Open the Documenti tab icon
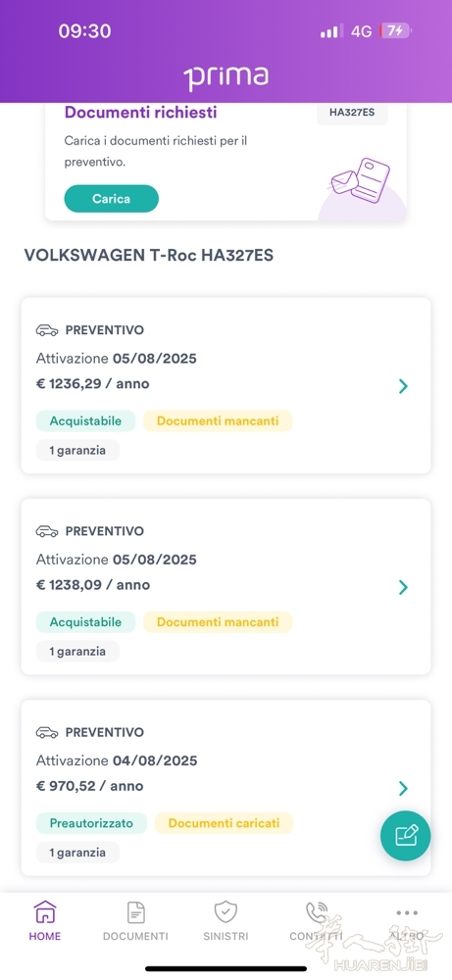 [x=135, y=912]
